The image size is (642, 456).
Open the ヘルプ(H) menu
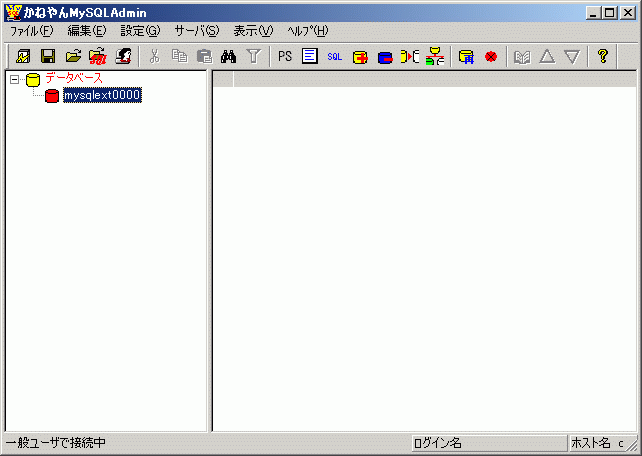pos(308,31)
